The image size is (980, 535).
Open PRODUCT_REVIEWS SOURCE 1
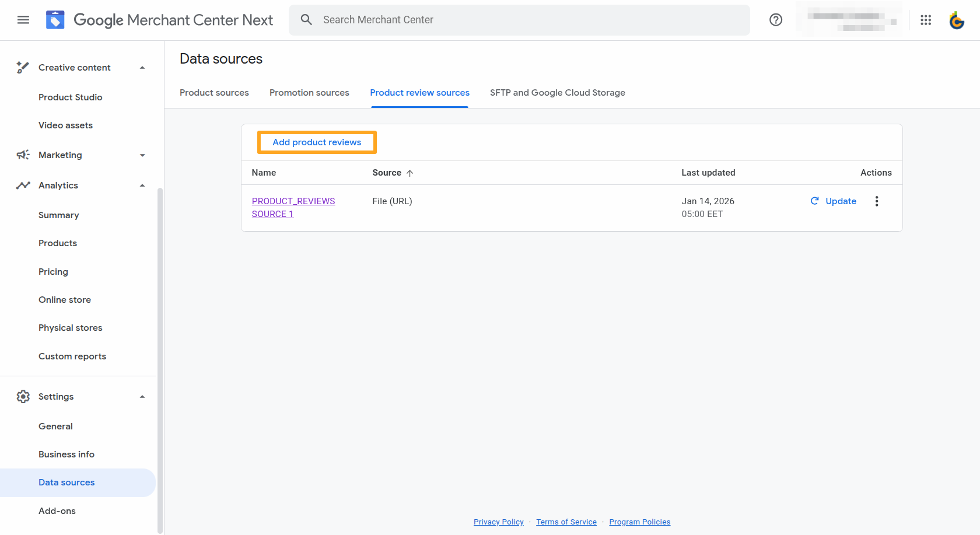[293, 207]
